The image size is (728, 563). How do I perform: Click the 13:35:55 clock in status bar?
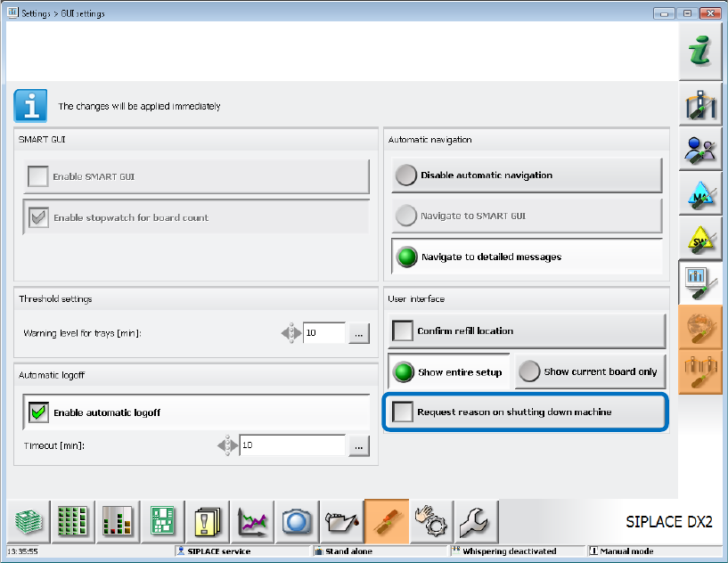(x=22, y=551)
